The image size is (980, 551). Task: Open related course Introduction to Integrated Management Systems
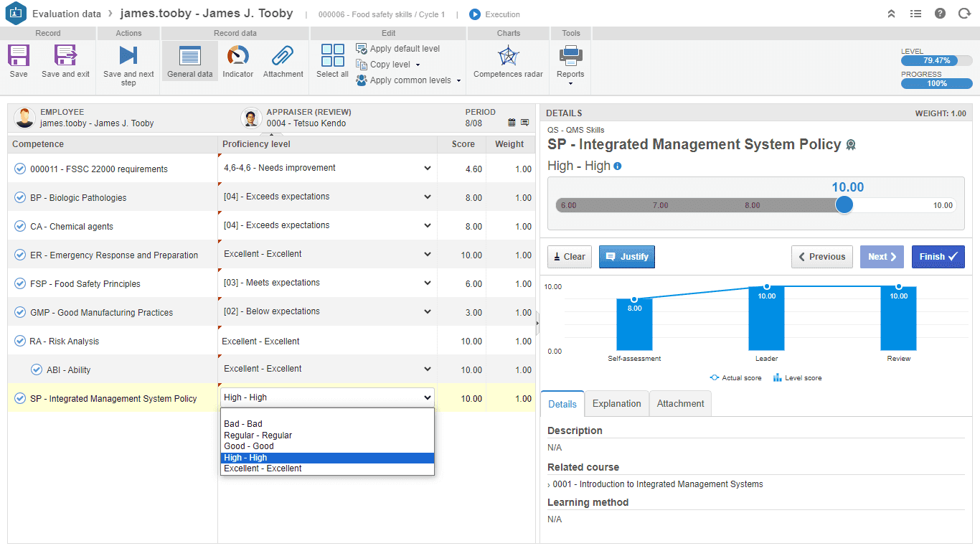657,484
